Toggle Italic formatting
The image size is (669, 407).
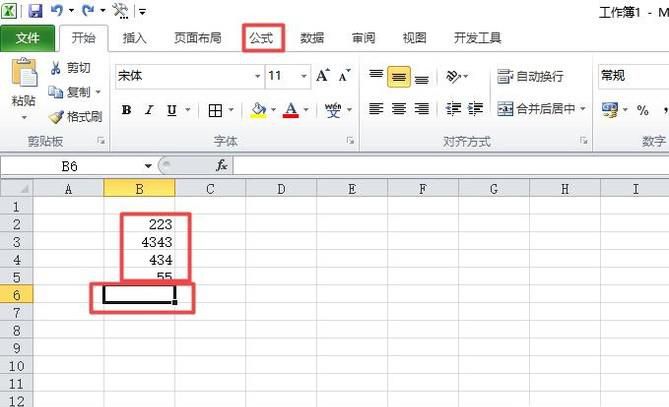pos(148,110)
